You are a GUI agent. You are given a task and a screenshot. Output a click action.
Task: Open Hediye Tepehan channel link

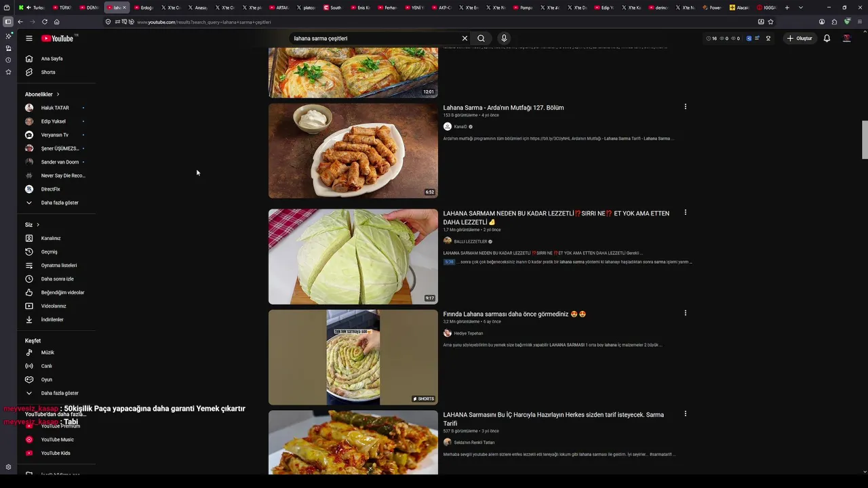coord(469,333)
